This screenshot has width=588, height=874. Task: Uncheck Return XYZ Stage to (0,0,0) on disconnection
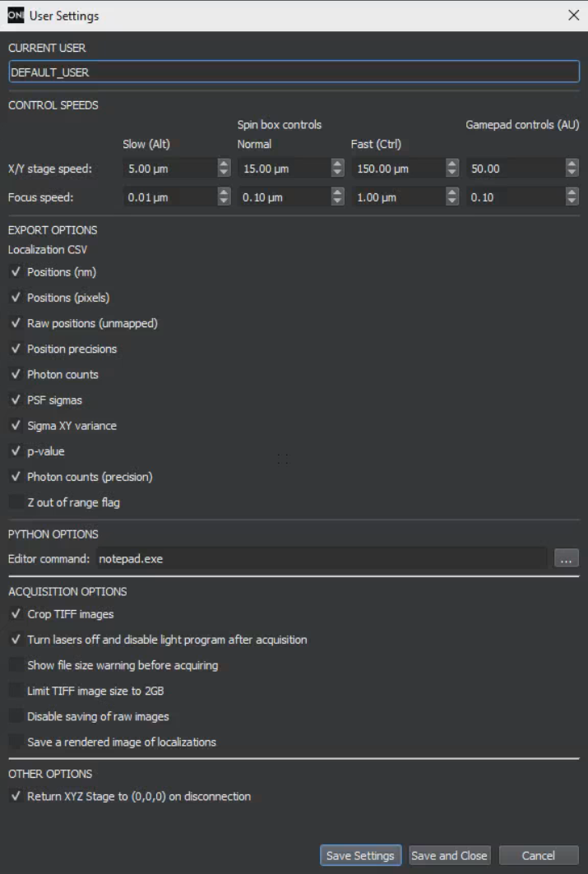tap(16, 796)
